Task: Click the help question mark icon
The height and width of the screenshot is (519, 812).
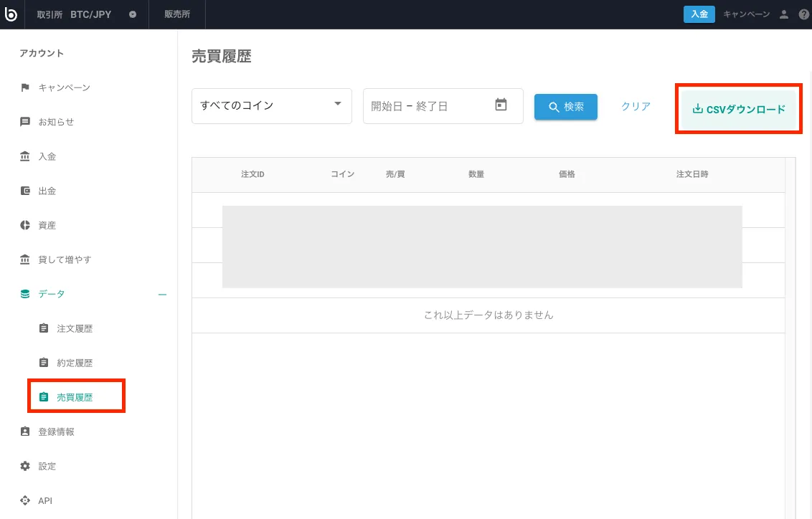Action: (x=803, y=14)
